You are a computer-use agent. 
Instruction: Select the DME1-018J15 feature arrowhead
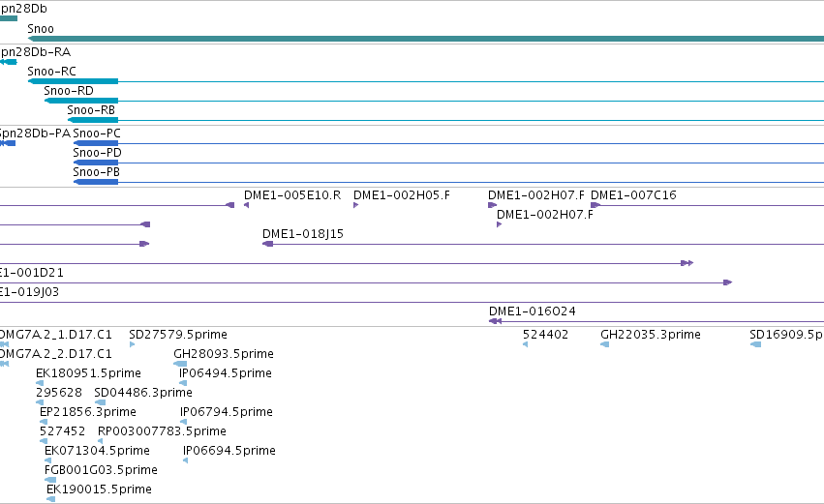(267, 244)
